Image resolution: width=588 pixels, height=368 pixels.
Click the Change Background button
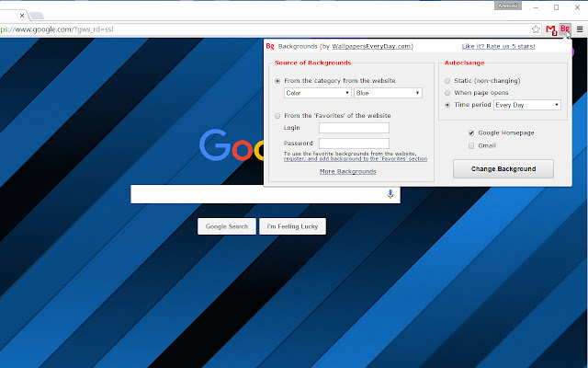(503, 169)
